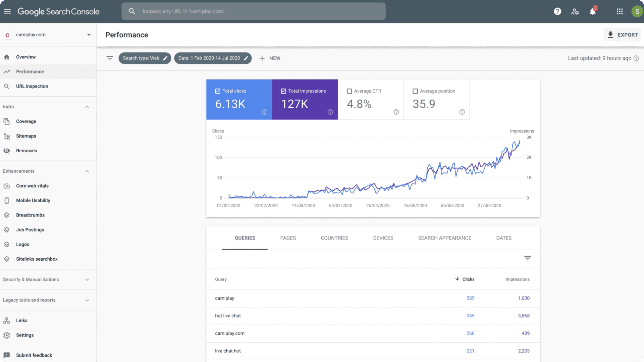
Task: Open the notifications bell
Action: [x=593, y=12]
